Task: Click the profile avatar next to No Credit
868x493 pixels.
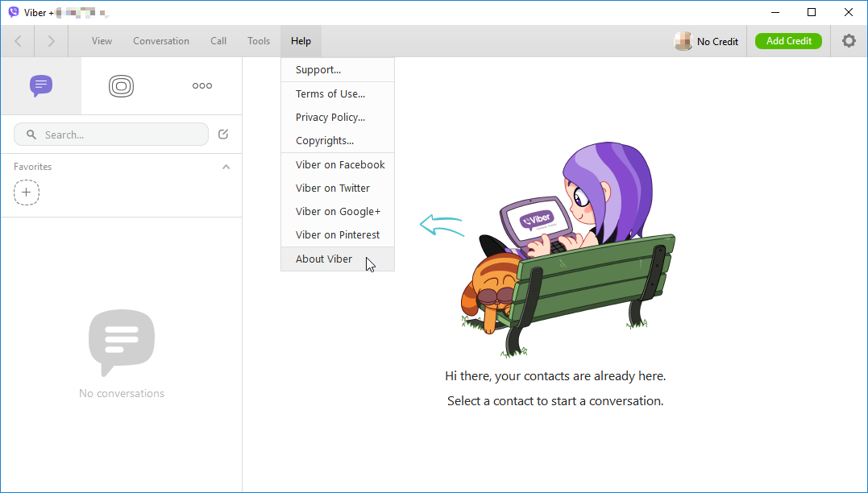Action: (683, 41)
